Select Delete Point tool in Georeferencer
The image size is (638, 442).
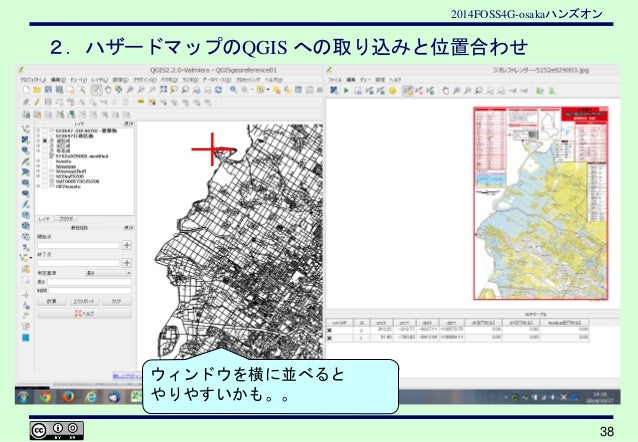click(x=419, y=90)
